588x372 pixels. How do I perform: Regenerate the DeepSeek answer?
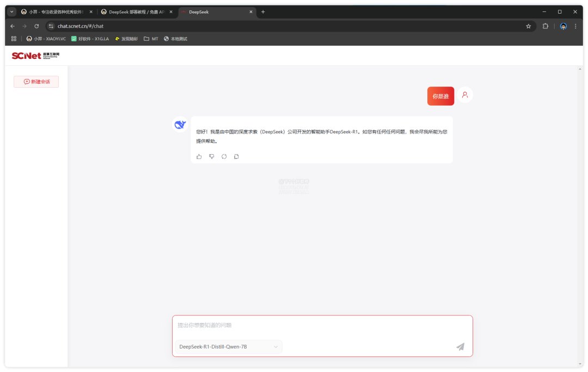pyautogui.click(x=224, y=157)
